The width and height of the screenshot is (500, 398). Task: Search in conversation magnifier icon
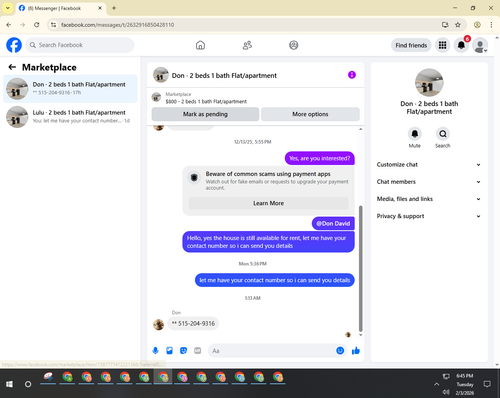tap(443, 134)
